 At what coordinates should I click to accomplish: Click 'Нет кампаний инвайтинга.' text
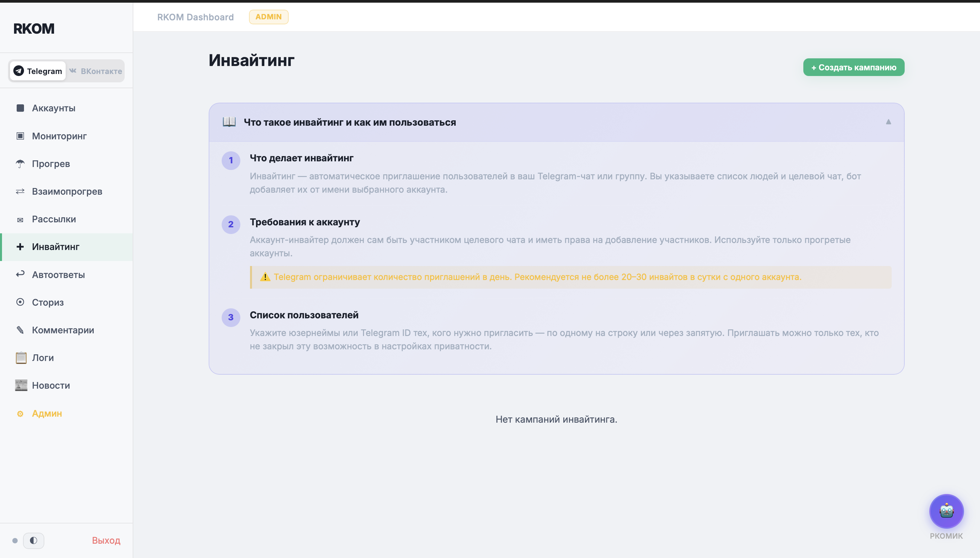pos(556,419)
